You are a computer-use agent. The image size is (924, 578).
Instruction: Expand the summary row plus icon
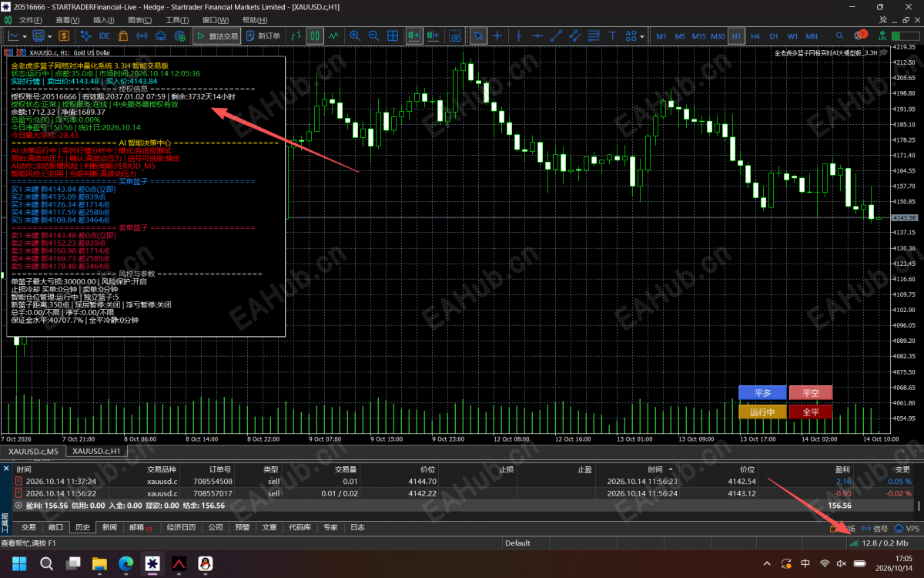tap(19, 506)
